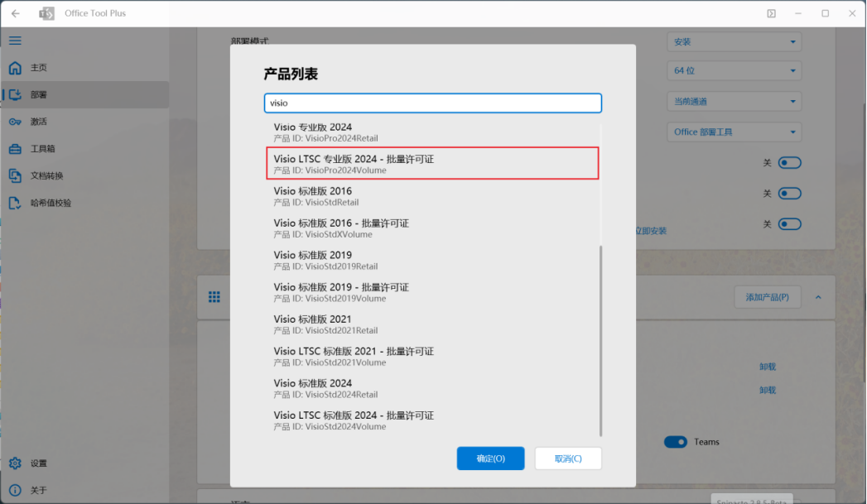Select Visio 标准版 2019 批量许可证
867x504 pixels.
click(432, 292)
